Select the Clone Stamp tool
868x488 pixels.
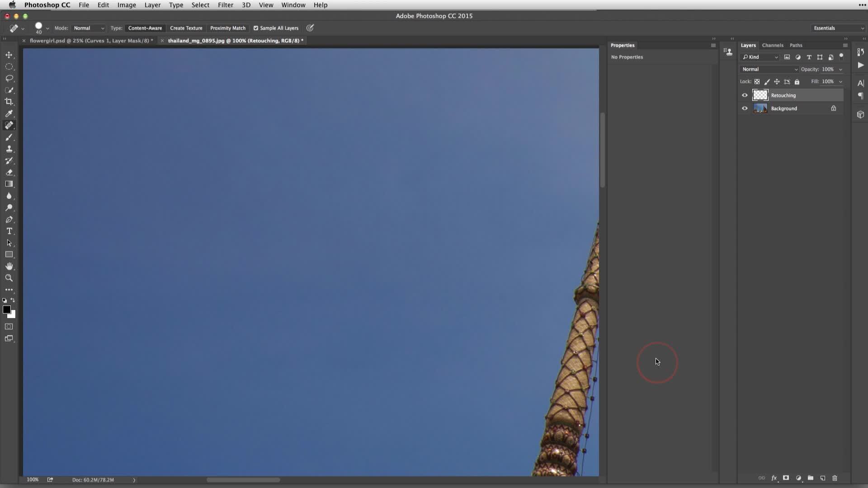(x=9, y=148)
